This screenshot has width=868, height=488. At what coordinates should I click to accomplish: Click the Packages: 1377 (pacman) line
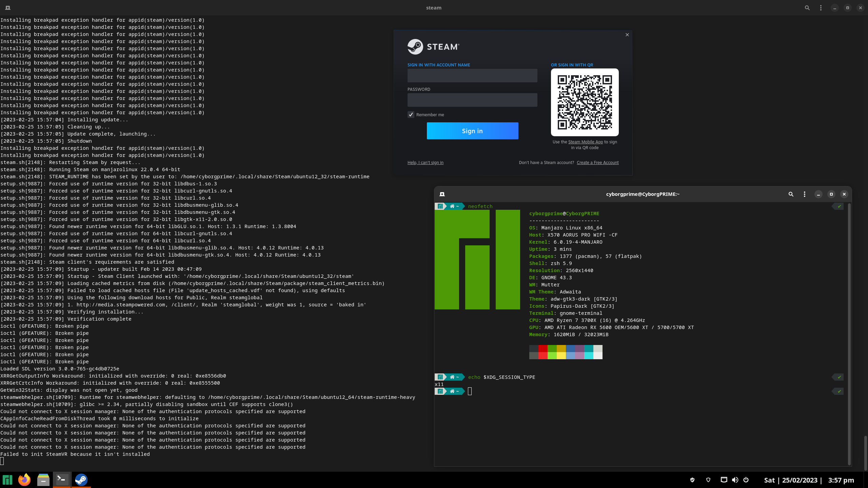585,256
